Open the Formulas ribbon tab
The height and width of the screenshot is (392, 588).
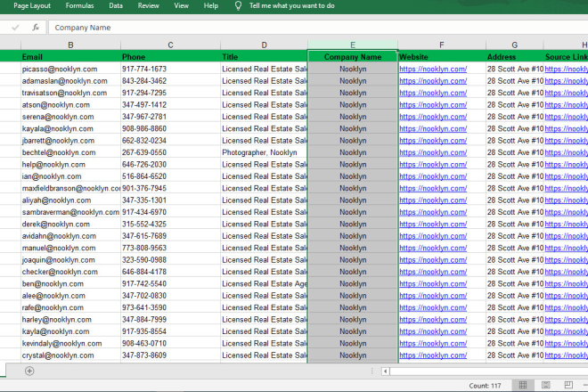tap(79, 5)
